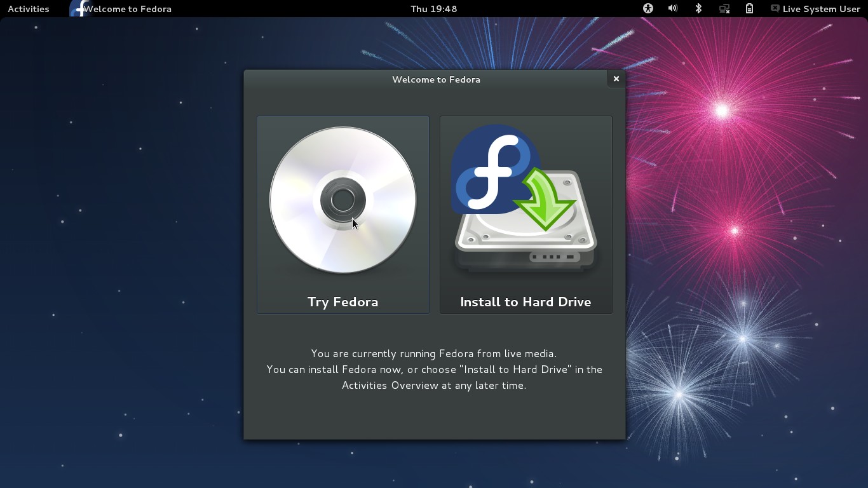The image size is (868, 488).
Task: Open the Welcome to Fedora app menu
Action: 127,9
